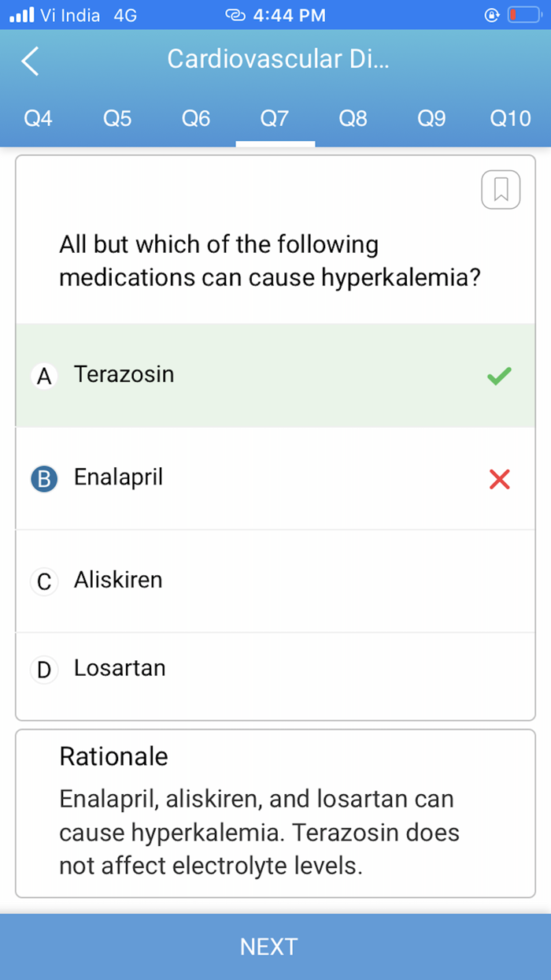Open question Q10

click(510, 118)
